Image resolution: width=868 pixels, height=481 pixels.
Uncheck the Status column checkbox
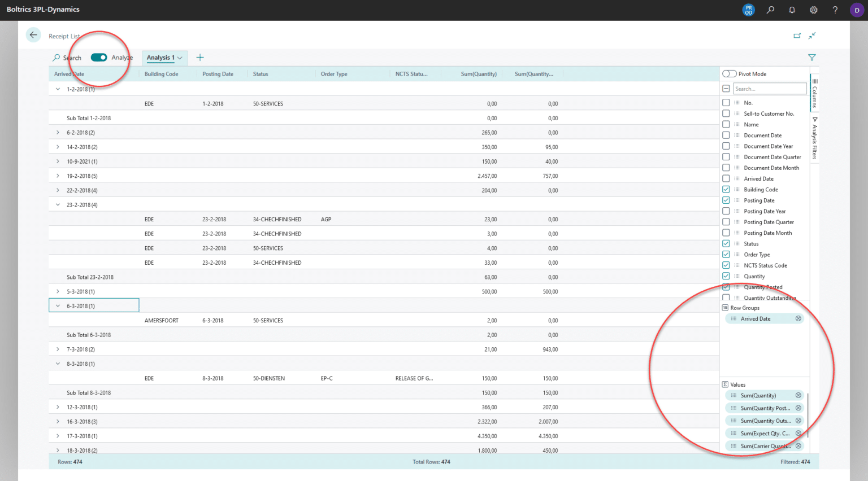coord(726,243)
